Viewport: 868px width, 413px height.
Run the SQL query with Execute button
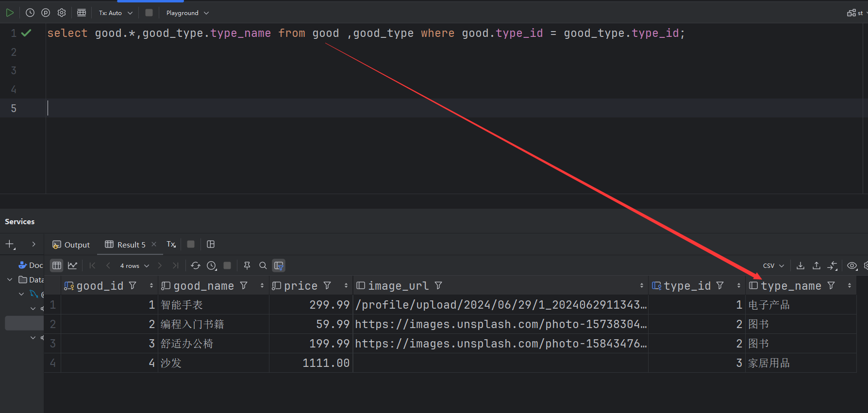tap(10, 13)
